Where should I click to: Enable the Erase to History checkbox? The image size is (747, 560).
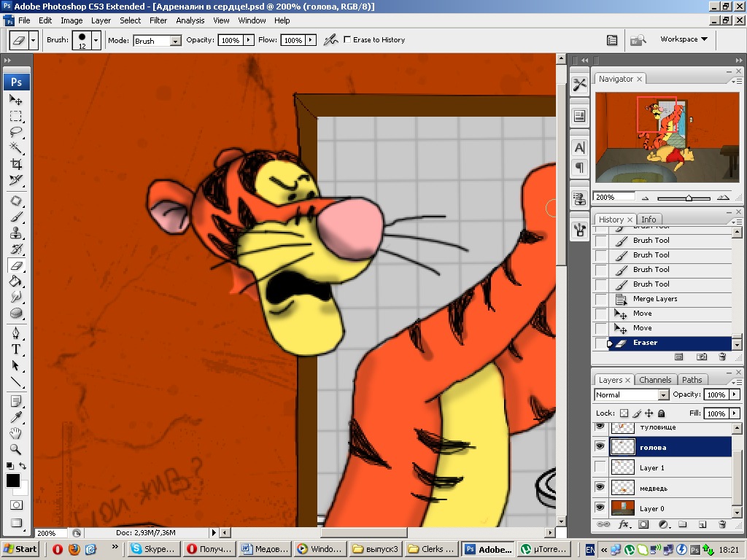tap(347, 39)
